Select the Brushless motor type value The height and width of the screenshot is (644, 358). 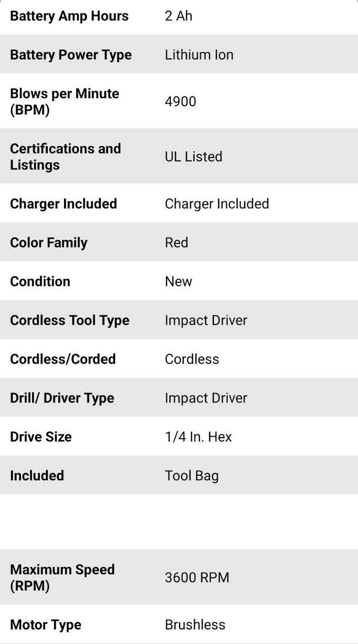point(195,625)
